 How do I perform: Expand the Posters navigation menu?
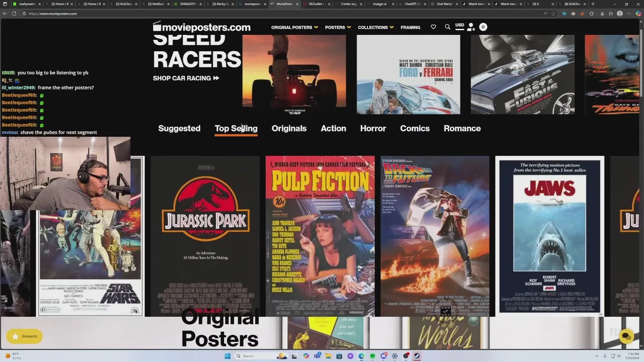338,27
